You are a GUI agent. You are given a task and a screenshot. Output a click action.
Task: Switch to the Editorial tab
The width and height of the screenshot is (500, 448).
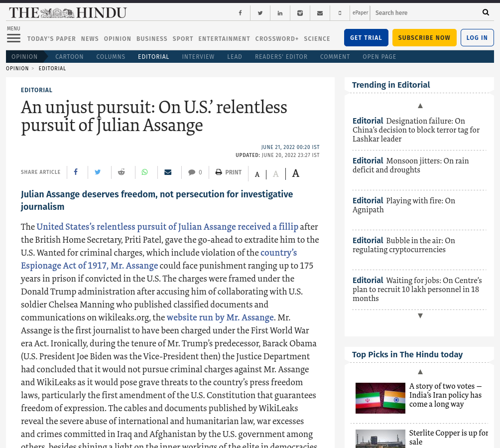coord(153,56)
